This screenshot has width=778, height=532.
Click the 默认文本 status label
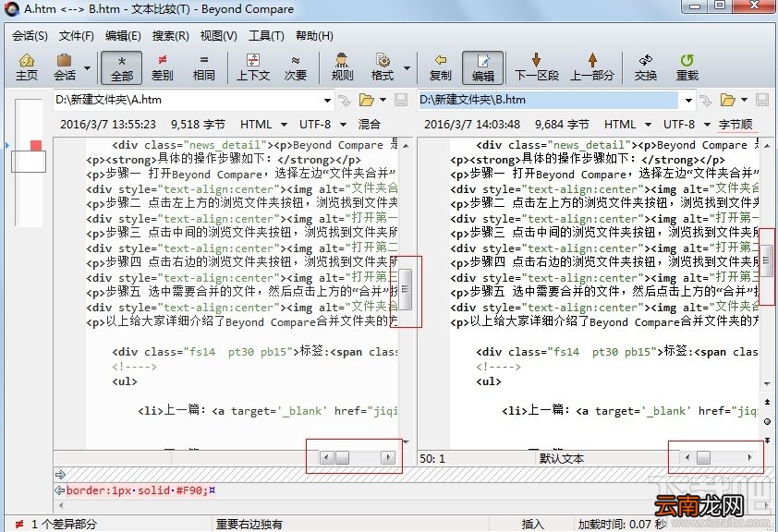(562, 458)
